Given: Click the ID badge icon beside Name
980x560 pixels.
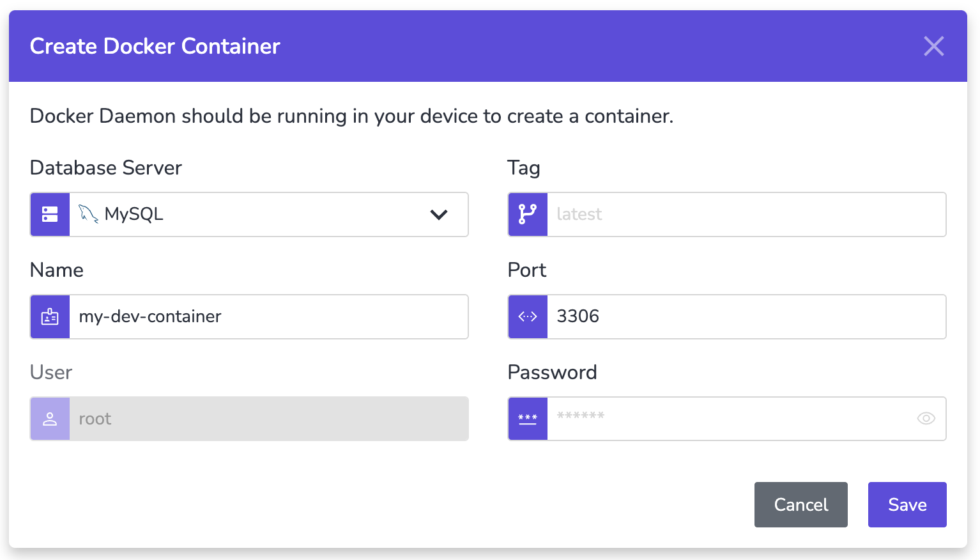Looking at the screenshot, I should (x=50, y=316).
